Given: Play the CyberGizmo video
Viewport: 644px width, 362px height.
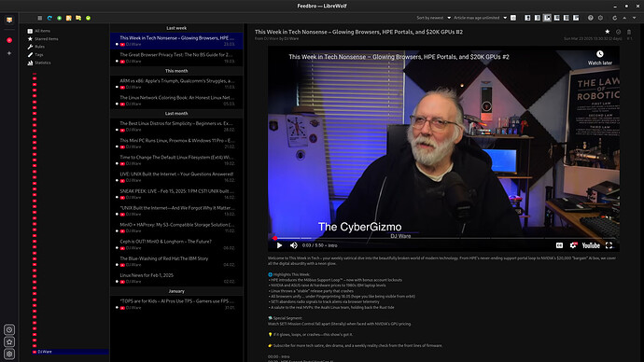Looking at the screenshot, I should pyautogui.click(x=279, y=245).
